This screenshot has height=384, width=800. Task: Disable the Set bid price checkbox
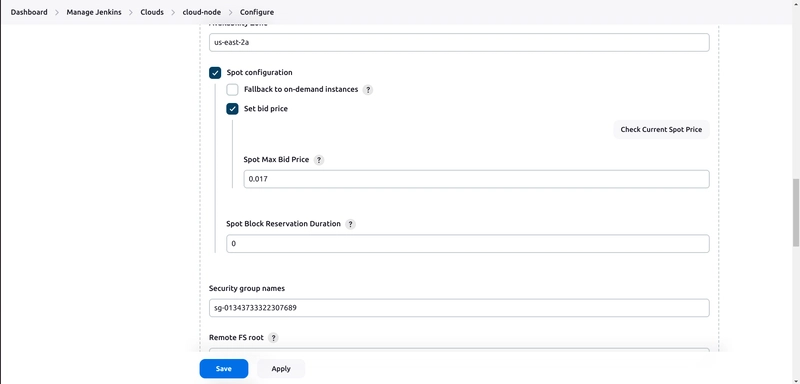232,109
